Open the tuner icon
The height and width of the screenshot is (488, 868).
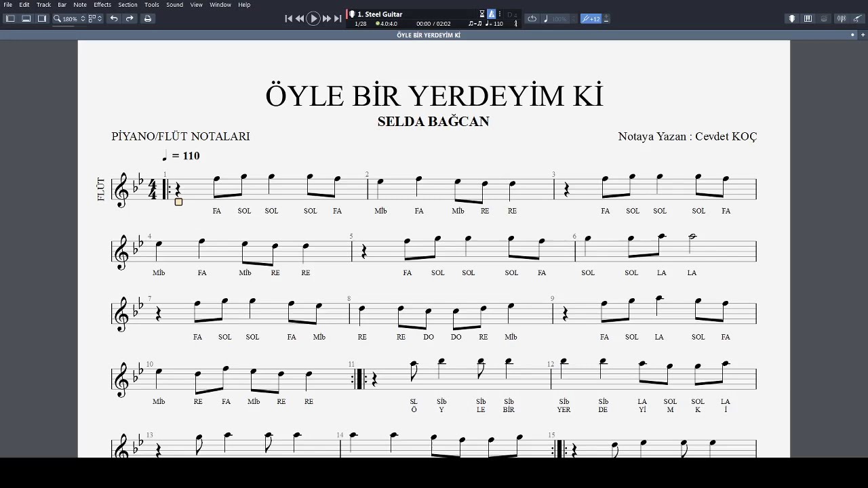pos(842,19)
